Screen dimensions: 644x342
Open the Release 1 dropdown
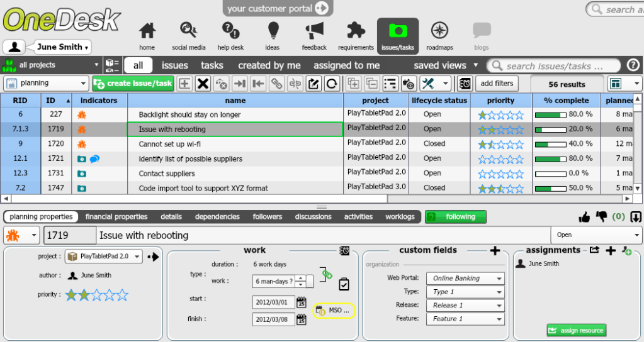465,306
